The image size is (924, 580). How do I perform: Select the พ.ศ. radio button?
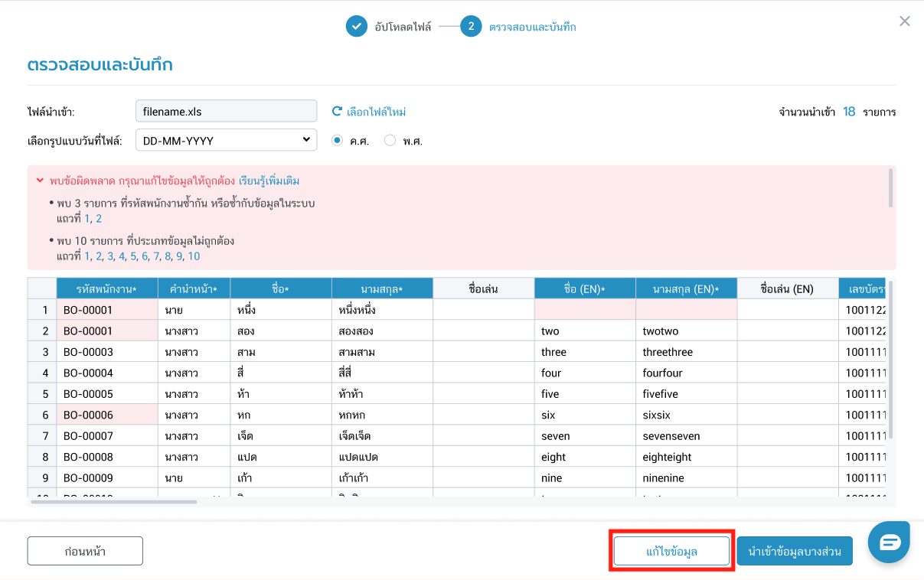pyautogui.click(x=390, y=141)
